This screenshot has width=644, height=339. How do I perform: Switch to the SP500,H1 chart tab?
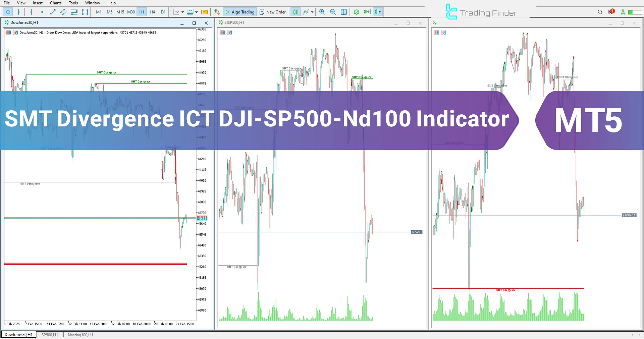50,335
